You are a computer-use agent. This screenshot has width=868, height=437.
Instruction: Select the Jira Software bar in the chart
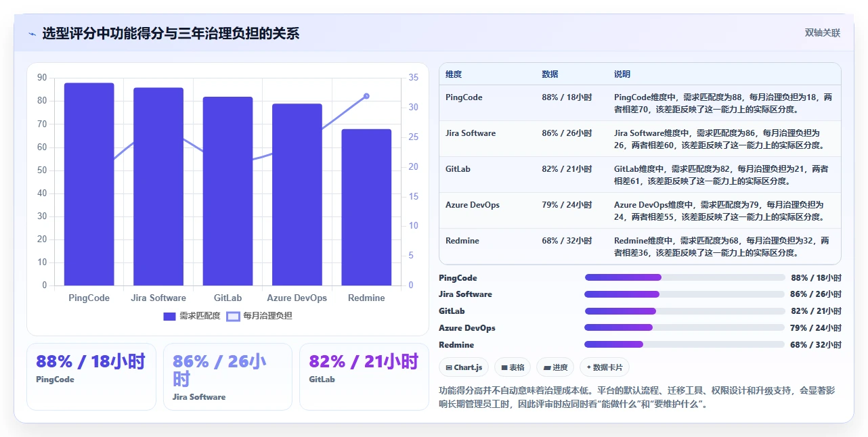point(158,187)
